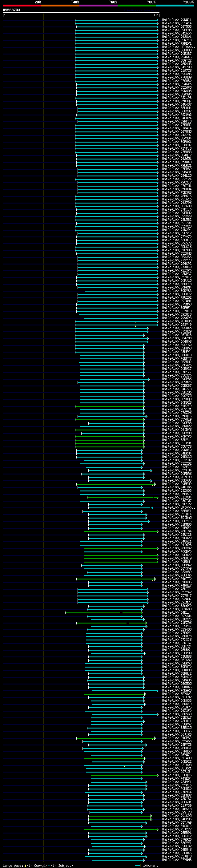Select the UniRef100_B1B7E9 label

(x=176, y=406)
